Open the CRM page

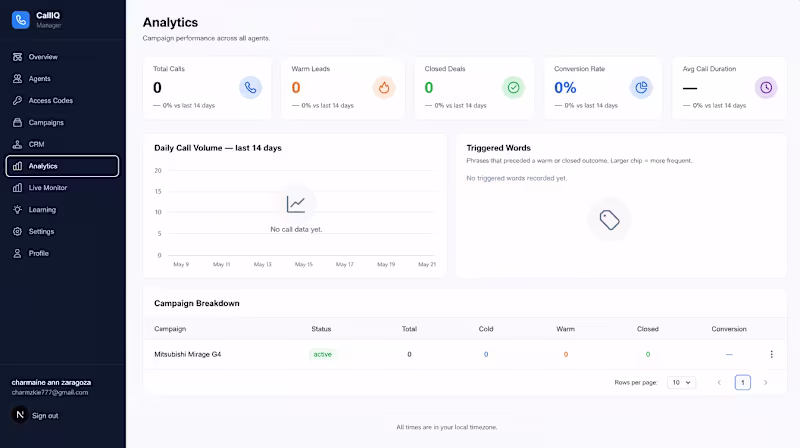(62, 144)
